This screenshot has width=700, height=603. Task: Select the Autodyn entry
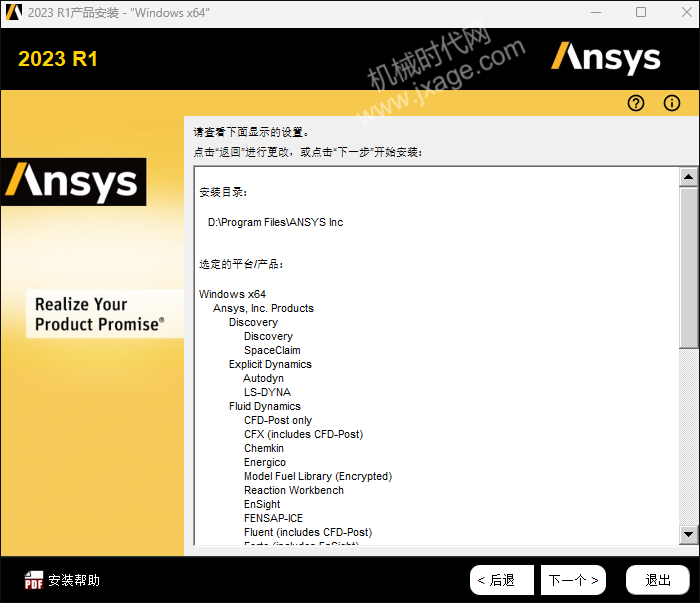(263, 378)
